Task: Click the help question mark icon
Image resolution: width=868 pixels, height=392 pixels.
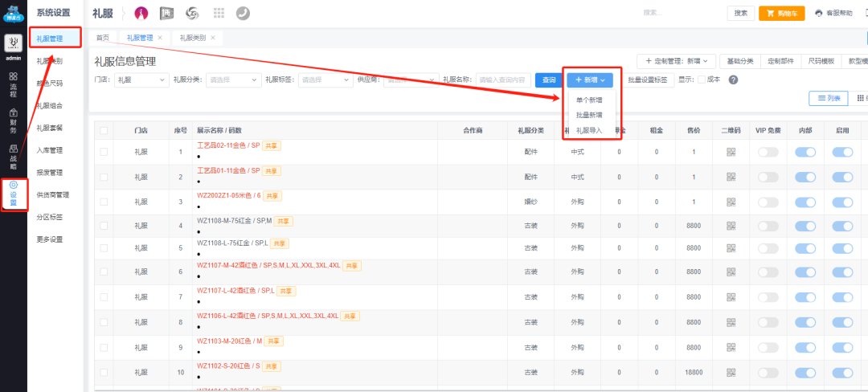Action: (734, 80)
